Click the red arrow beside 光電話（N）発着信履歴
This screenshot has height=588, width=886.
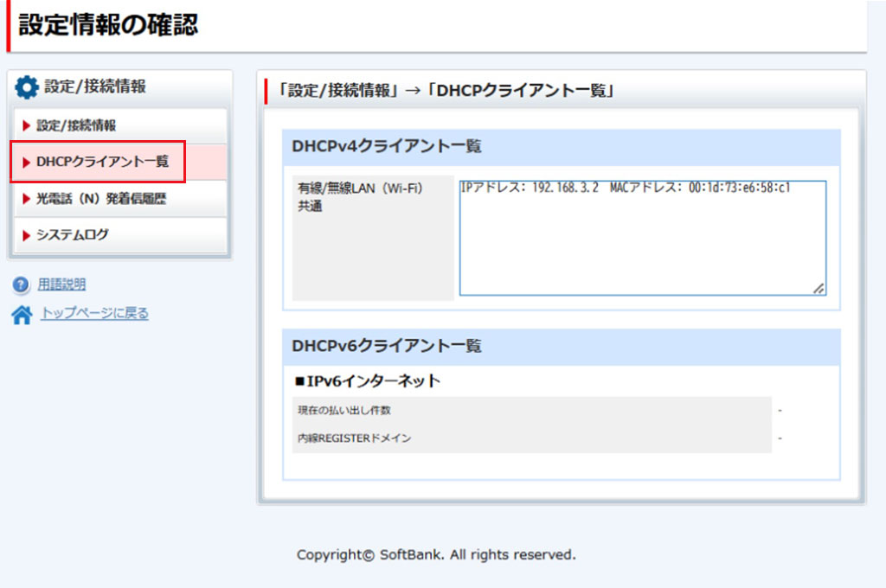[27, 199]
